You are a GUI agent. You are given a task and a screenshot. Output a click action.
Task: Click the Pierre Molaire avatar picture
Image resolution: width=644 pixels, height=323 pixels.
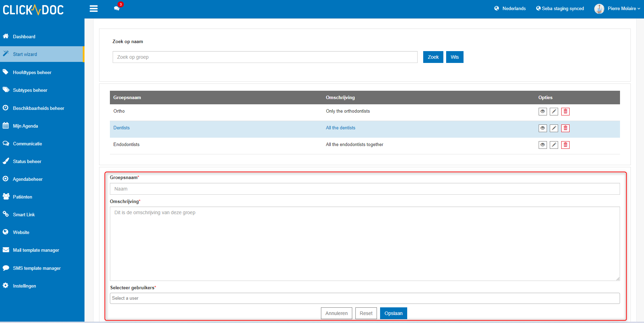pos(599,9)
